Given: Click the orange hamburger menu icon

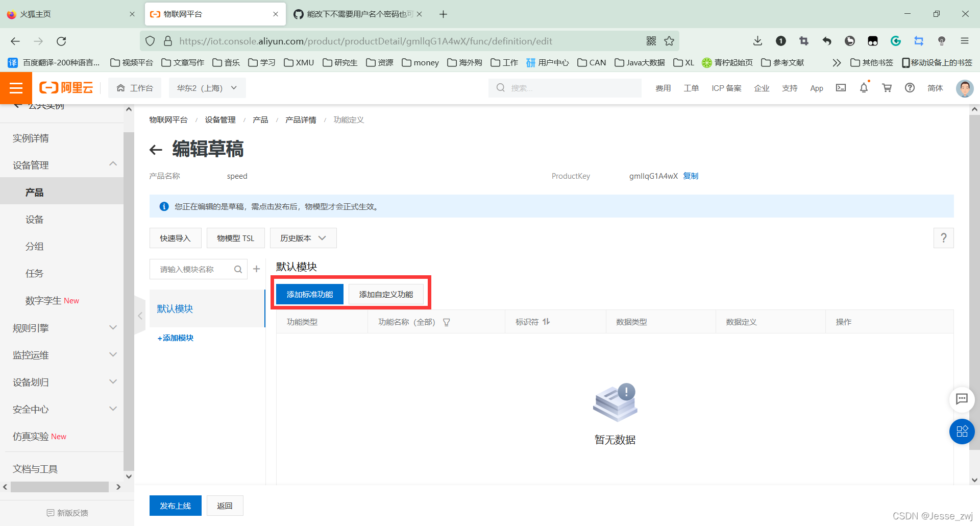Looking at the screenshot, I should [16, 88].
